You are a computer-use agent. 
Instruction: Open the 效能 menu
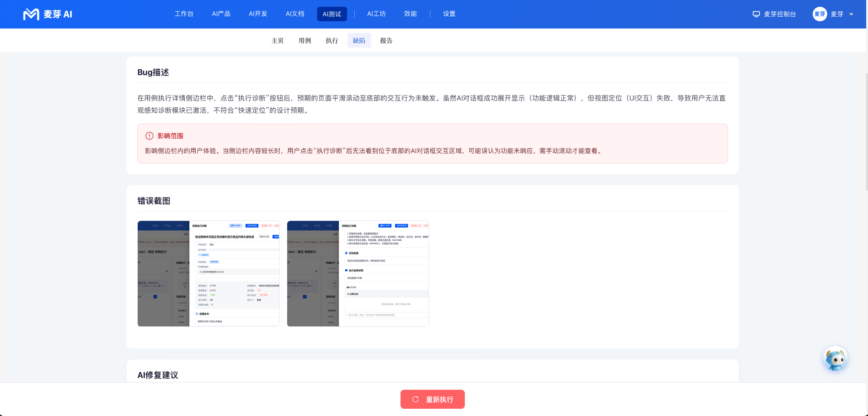pos(410,14)
